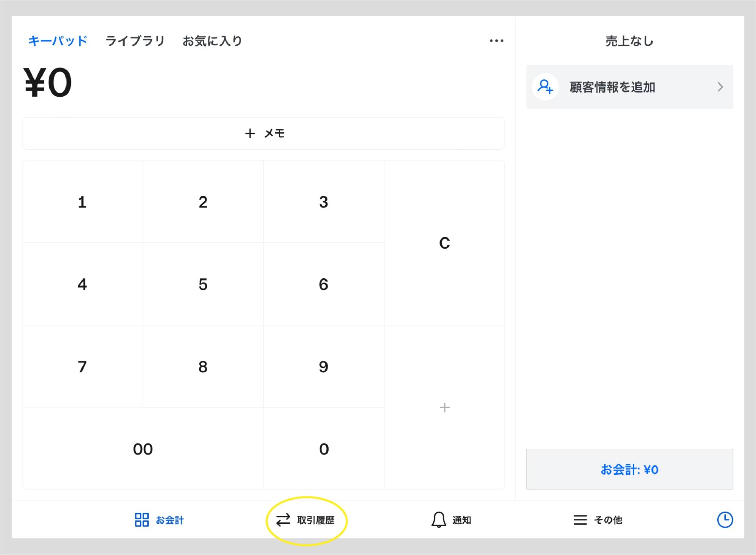Screen dimensions: 756x555
Task: Expand 顧客情報を追加 with its chevron
Action: click(720, 87)
